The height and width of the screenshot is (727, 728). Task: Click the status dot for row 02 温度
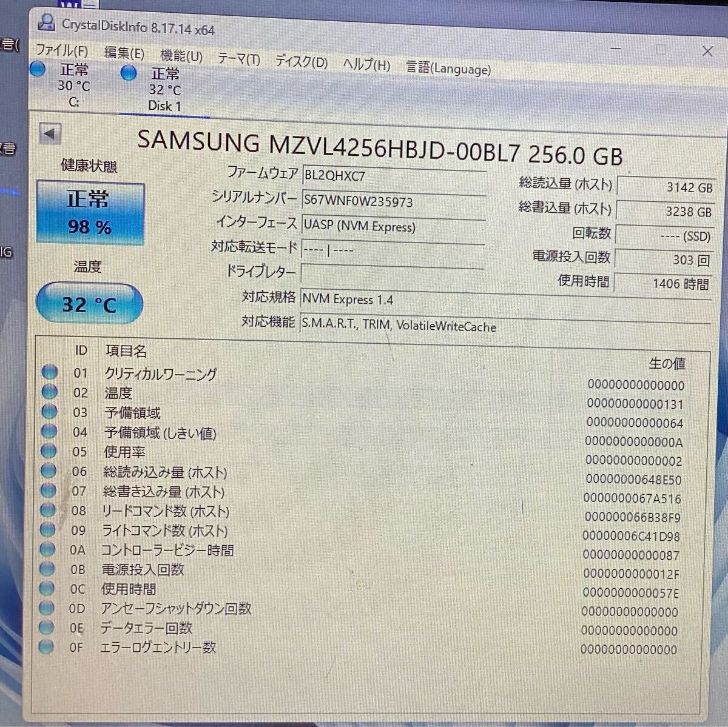[50, 392]
